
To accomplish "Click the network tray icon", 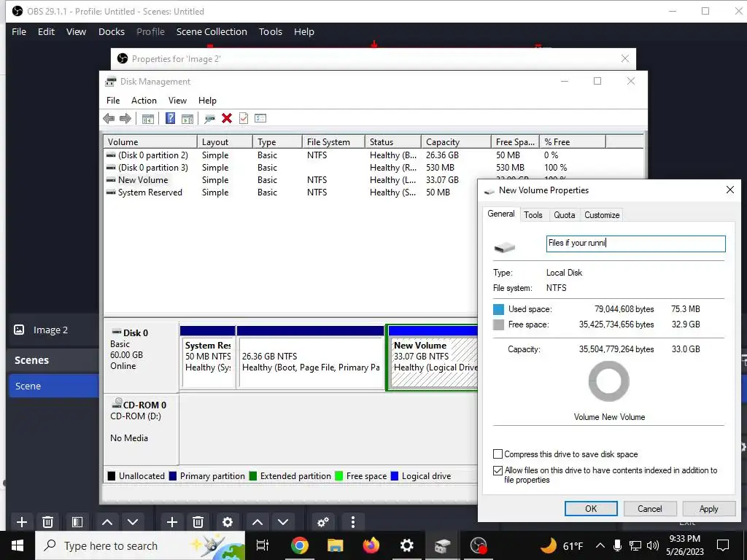I will (x=635, y=545).
